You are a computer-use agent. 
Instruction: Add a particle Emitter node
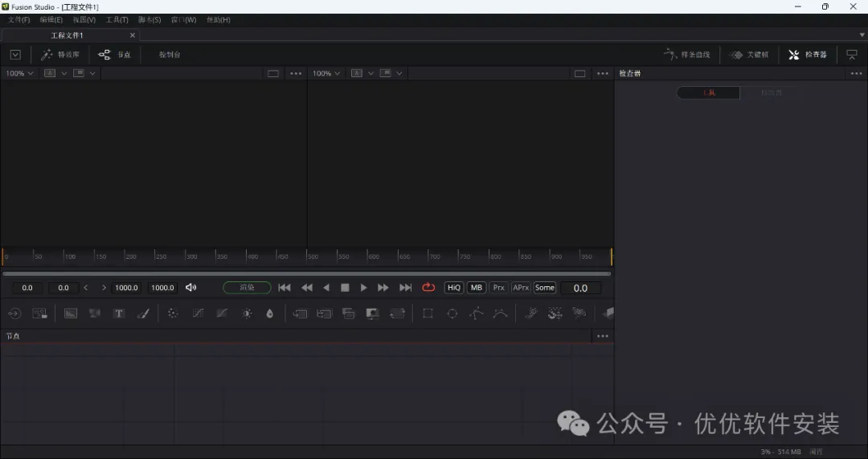(x=531, y=314)
